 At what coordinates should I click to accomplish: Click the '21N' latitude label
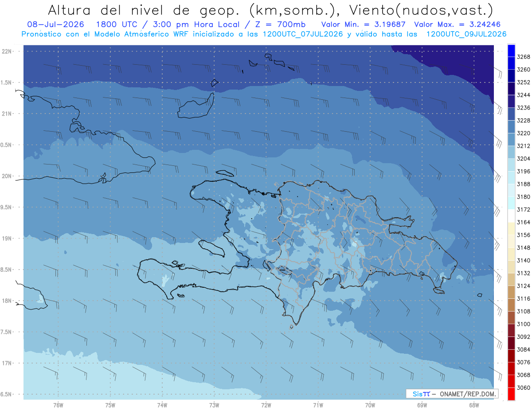(x=7, y=114)
